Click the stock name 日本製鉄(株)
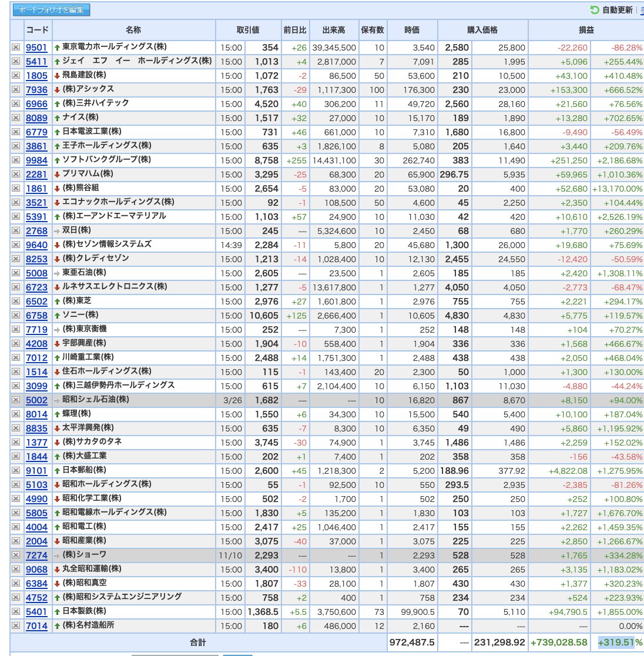 tap(84, 611)
